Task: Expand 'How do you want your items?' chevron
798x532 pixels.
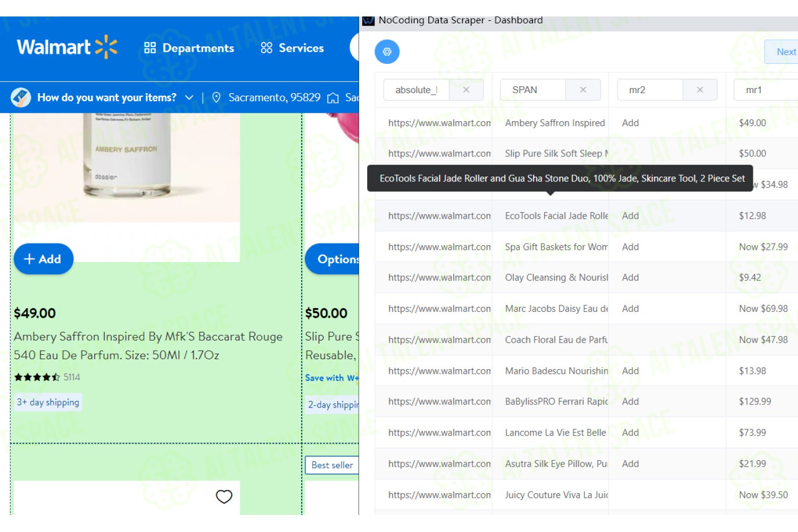Action: [x=189, y=98]
